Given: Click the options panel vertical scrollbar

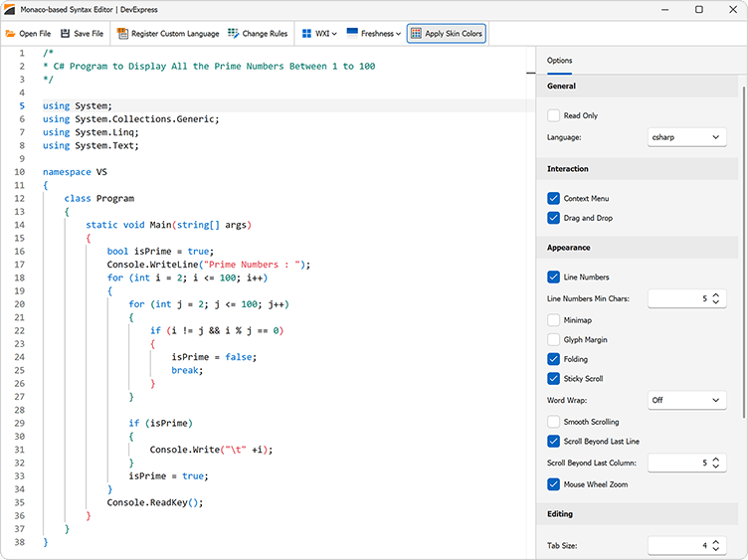Looking at the screenshot, I should [x=743, y=252].
